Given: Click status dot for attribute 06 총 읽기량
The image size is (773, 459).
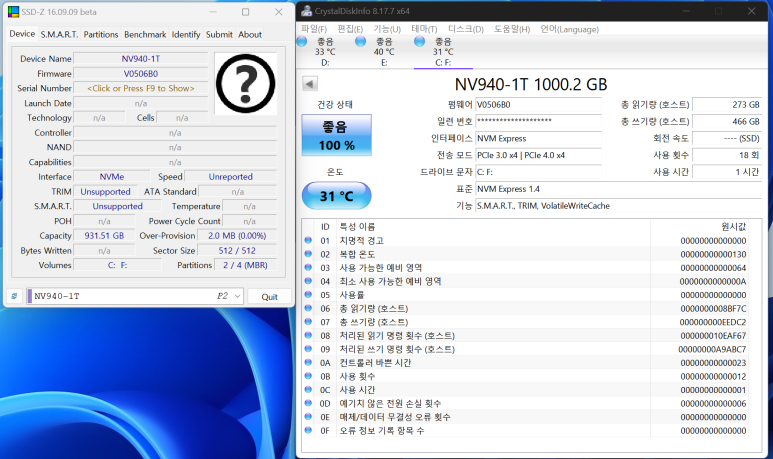Looking at the screenshot, I should pyautogui.click(x=308, y=308).
